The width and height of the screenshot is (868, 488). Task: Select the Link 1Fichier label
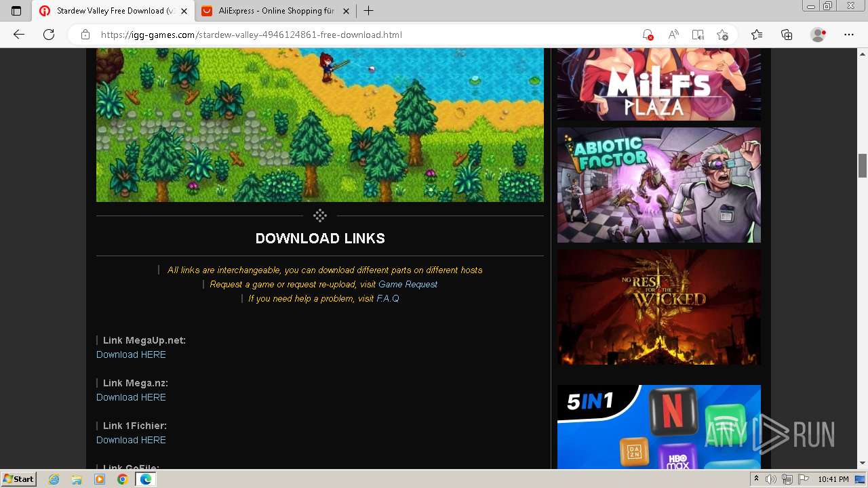(135, 426)
